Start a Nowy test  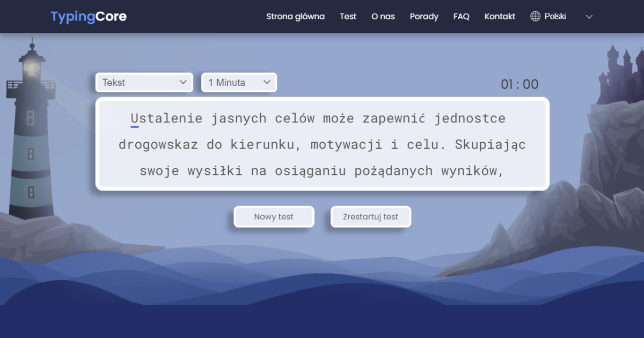(274, 216)
